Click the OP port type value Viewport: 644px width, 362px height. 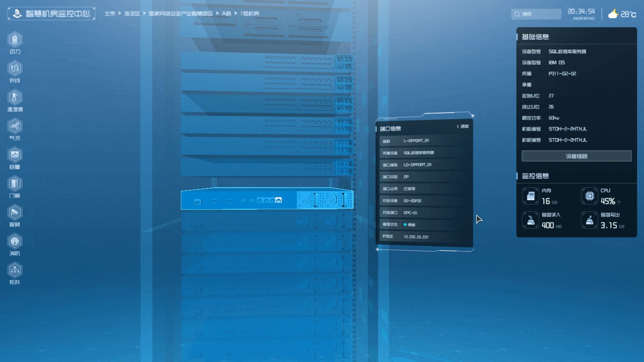[x=406, y=177]
